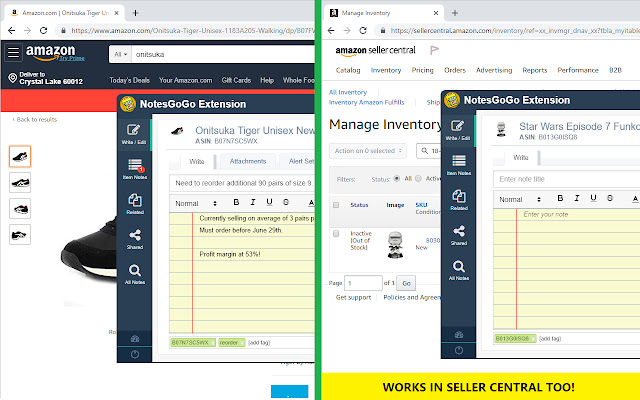Open Inventory menu in Seller Central
The width and height of the screenshot is (640, 400).
tap(386, 70)
